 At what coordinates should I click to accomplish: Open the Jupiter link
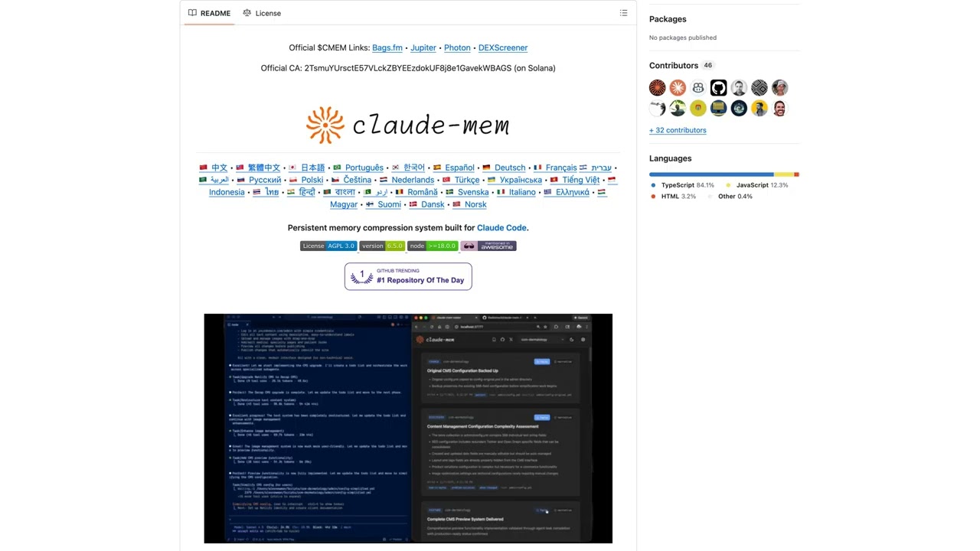coord(423,47)
